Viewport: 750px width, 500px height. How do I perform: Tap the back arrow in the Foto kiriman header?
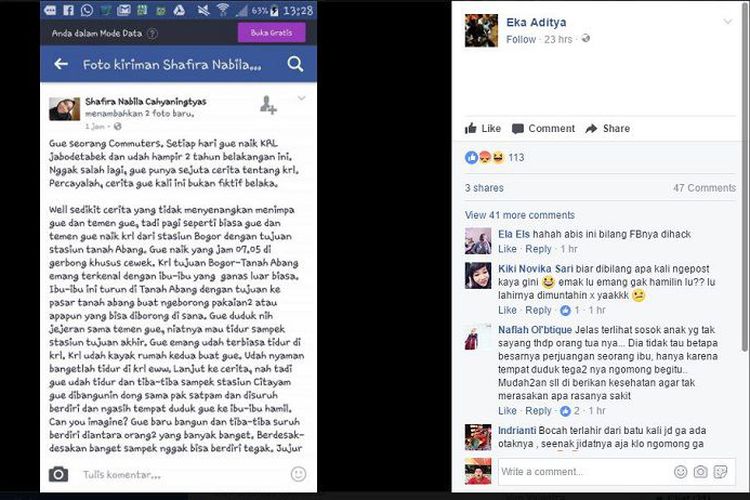[x=61, y=64]
